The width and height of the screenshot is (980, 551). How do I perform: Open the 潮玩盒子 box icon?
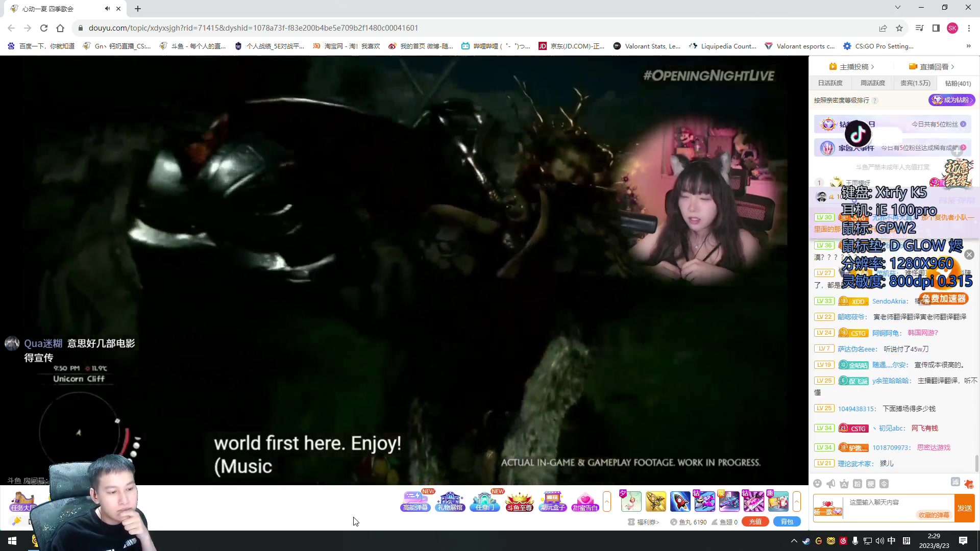point(553,502)
